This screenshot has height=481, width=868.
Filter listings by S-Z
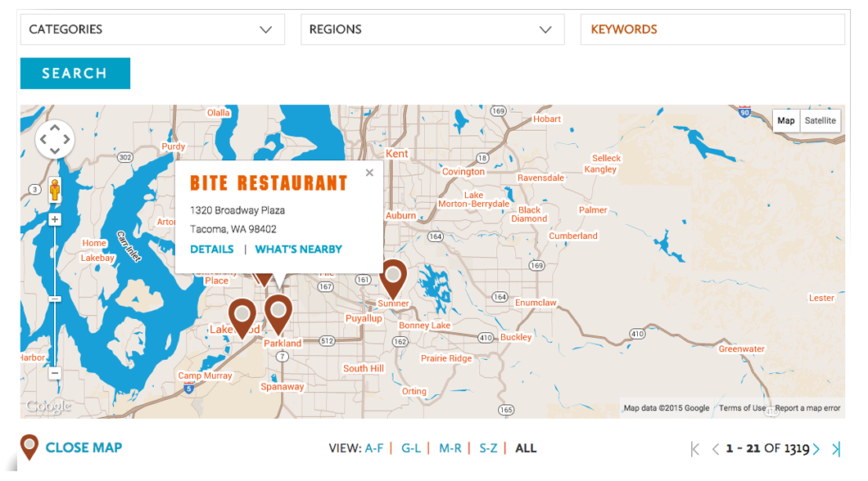tap(488, 448)
